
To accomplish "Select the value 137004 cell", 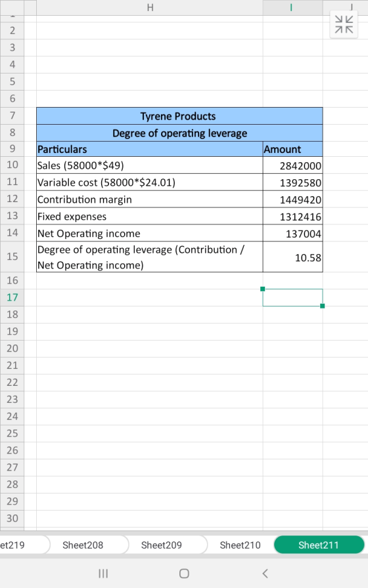I will tap(292, 233).
